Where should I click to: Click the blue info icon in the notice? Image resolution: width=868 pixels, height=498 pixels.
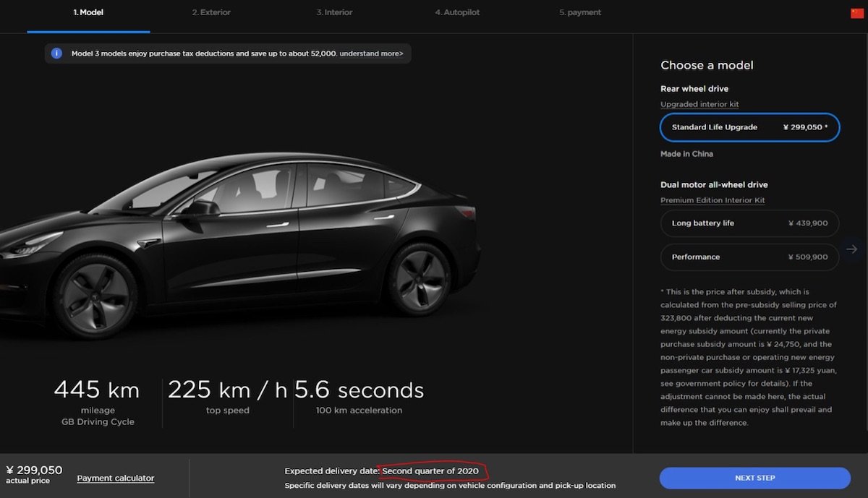pyautogui.click(x=56, y=53)
